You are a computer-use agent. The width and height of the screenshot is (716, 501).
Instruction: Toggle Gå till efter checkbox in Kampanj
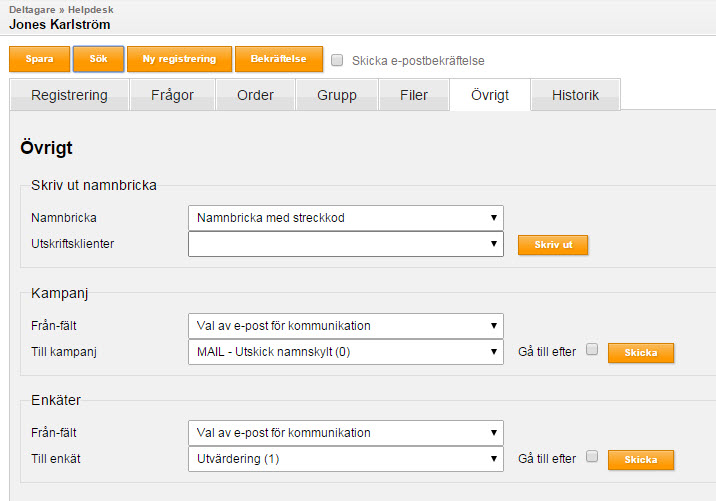click(x=592, y=349)
